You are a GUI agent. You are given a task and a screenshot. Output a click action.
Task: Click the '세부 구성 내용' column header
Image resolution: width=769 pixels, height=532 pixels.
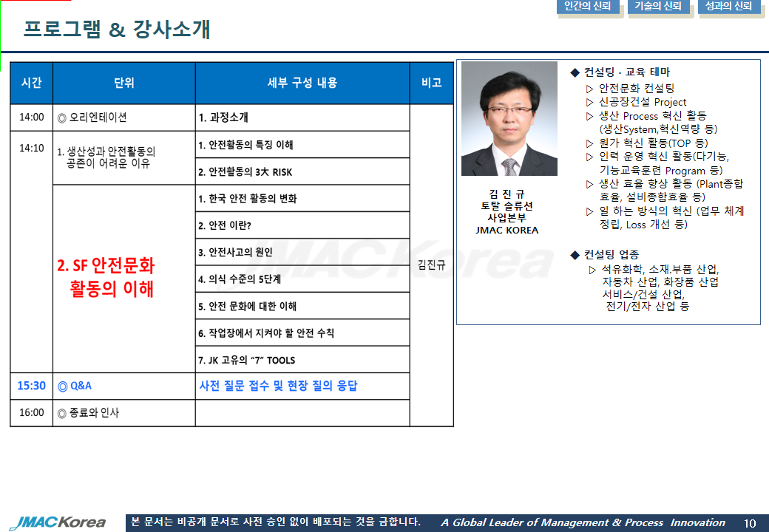pos(302,83)
